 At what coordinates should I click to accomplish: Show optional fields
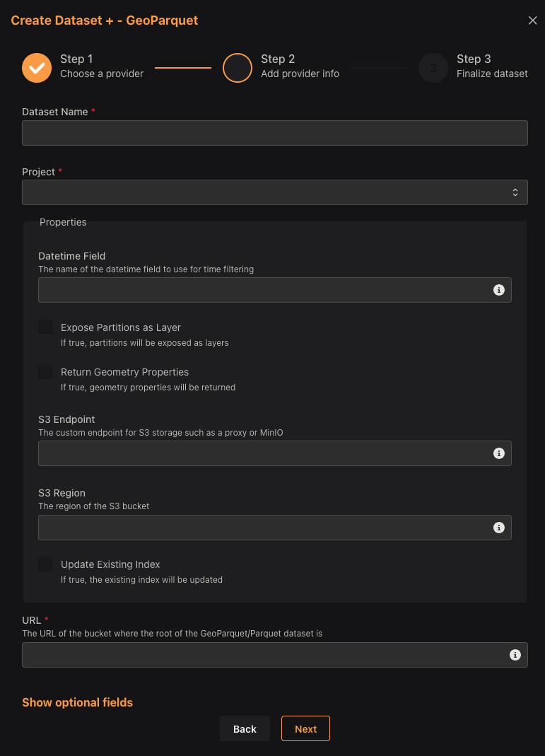point(78,702)
